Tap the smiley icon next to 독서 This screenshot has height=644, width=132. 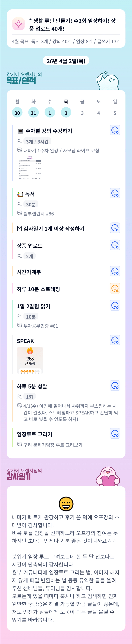[115, 193]
